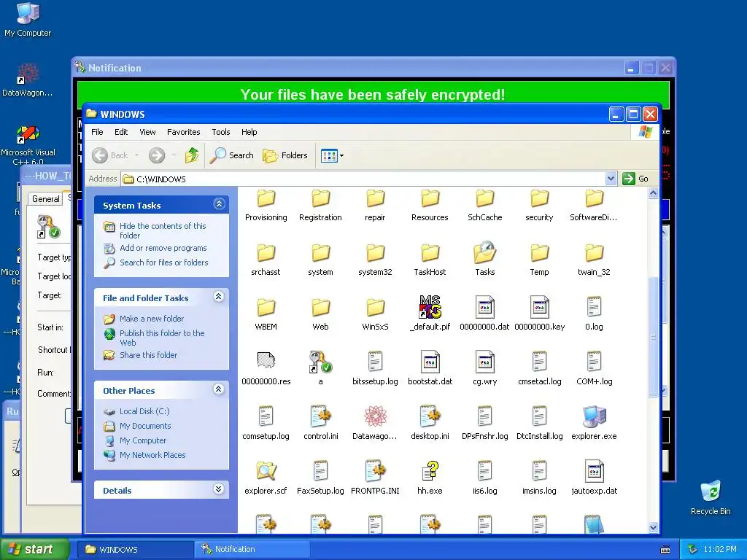
Task: Select the _default.pif file icon
Action: point(430,307)
